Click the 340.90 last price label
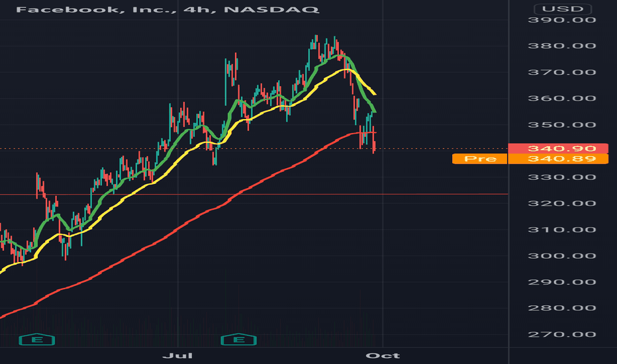The width and height of the screenshot is (617, 364). [558, 148]
